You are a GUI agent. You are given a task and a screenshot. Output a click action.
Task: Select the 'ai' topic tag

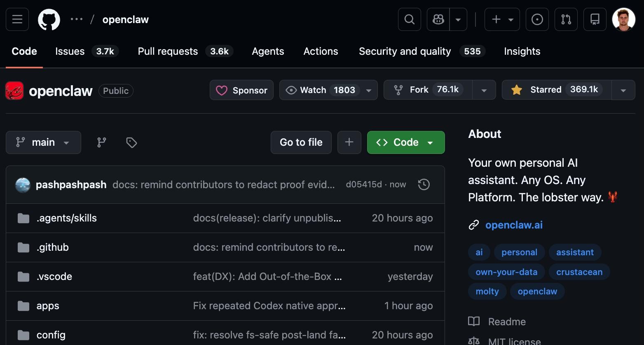479,252
